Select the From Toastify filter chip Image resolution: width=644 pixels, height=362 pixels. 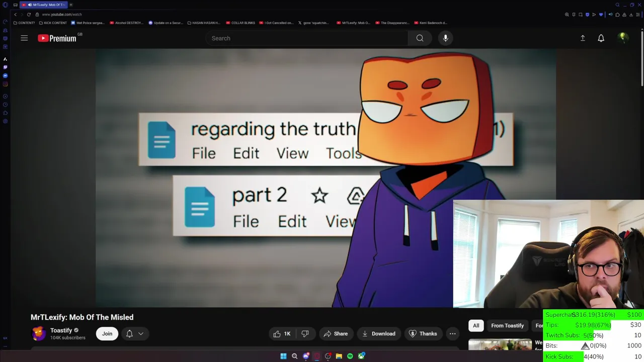(507, 326)
